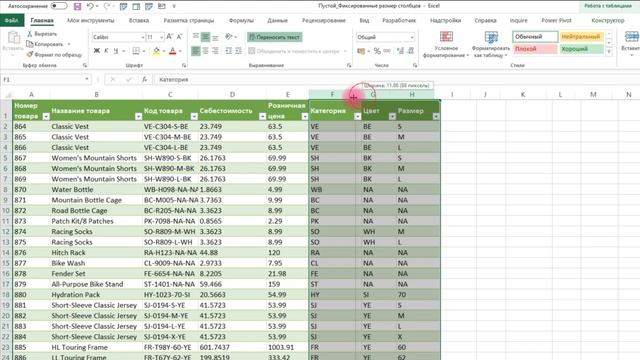640x360 pixels.
Task: Open the borders menu icon
Action: point(136,51)
